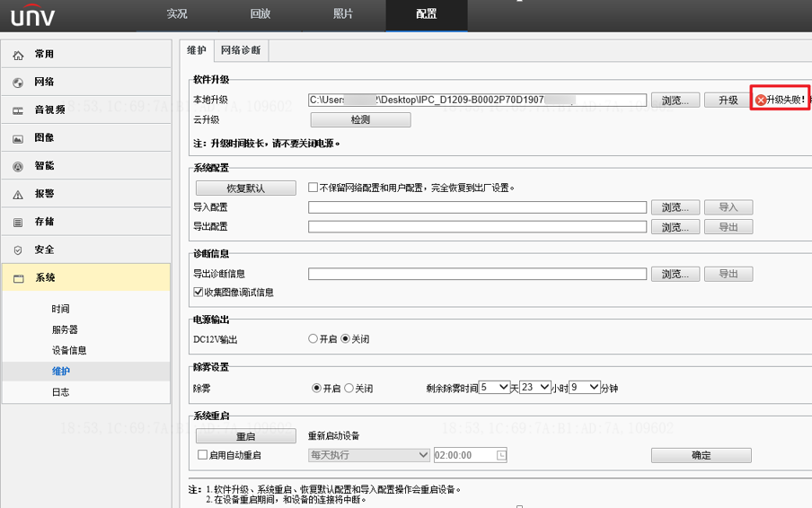This screenshot has width=812, height=508.
Task: Click 浏览 for 导入配置
Action: tap(675, 207)
